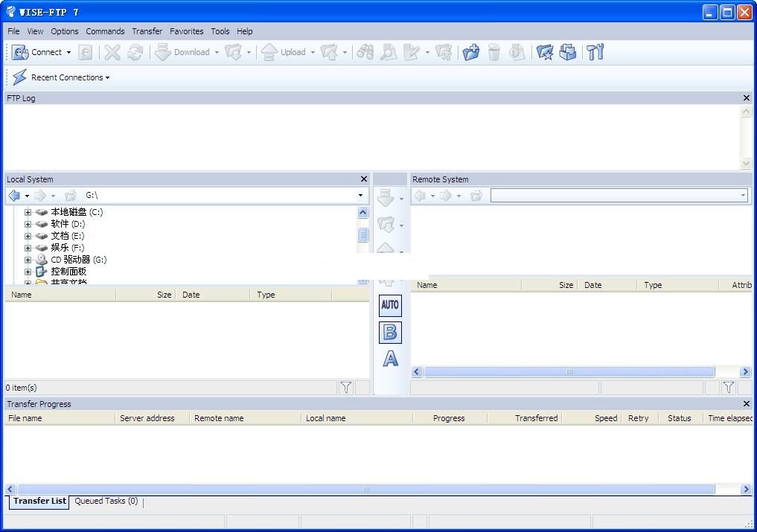Screen dimensions: 757x532
Task: Open the local path G:\ dropdown
Action: pyautogui.click(x=360, y=196)
